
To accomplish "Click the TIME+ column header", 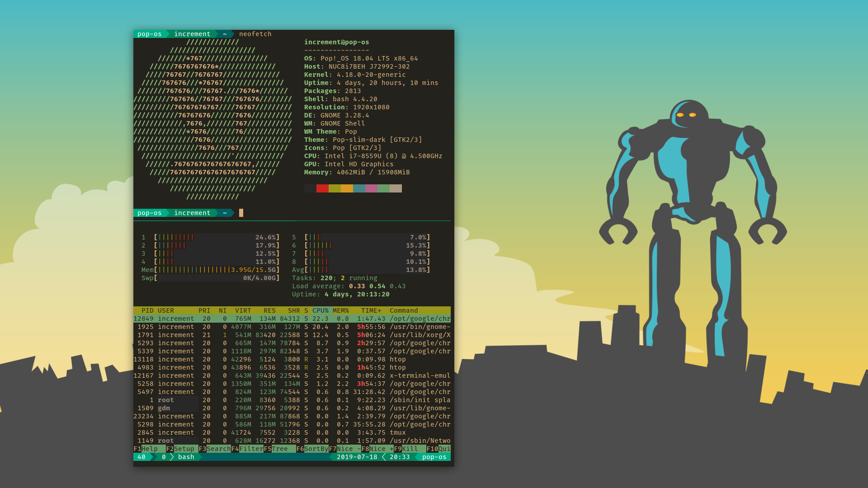I will tap(371, 310).
